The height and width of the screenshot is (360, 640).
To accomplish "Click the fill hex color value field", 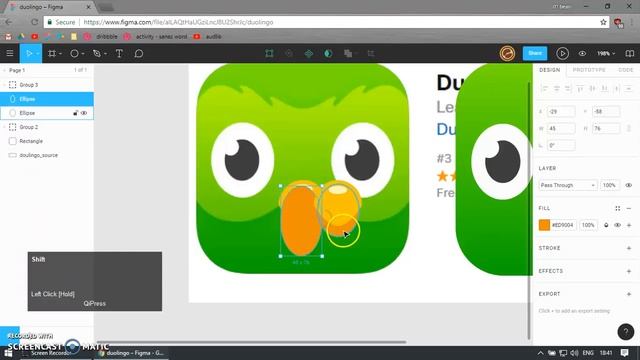I will [x=563, y=225].
